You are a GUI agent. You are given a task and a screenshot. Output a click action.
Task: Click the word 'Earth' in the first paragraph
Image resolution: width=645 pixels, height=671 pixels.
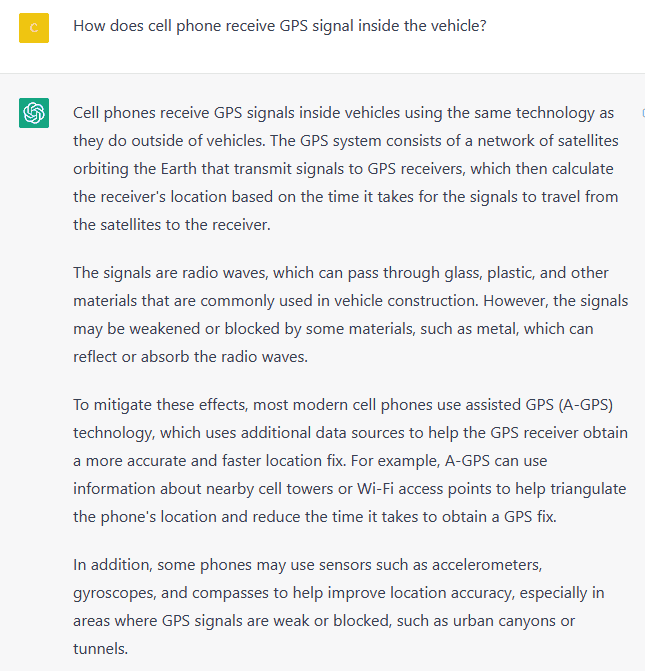pyautogui.click(x=179, y=169)
